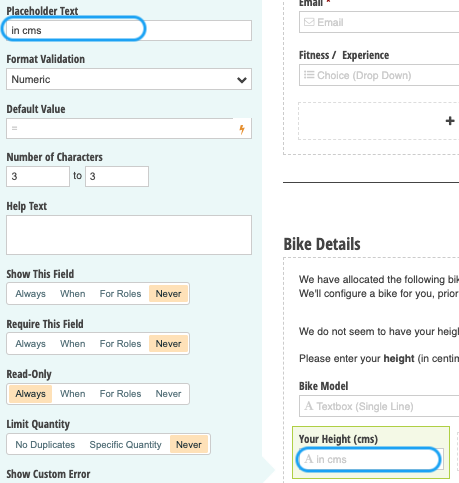Select No Duplicates under Limit Quantity
This screenshot has width=459, height=483.
(x=45, y=445)
